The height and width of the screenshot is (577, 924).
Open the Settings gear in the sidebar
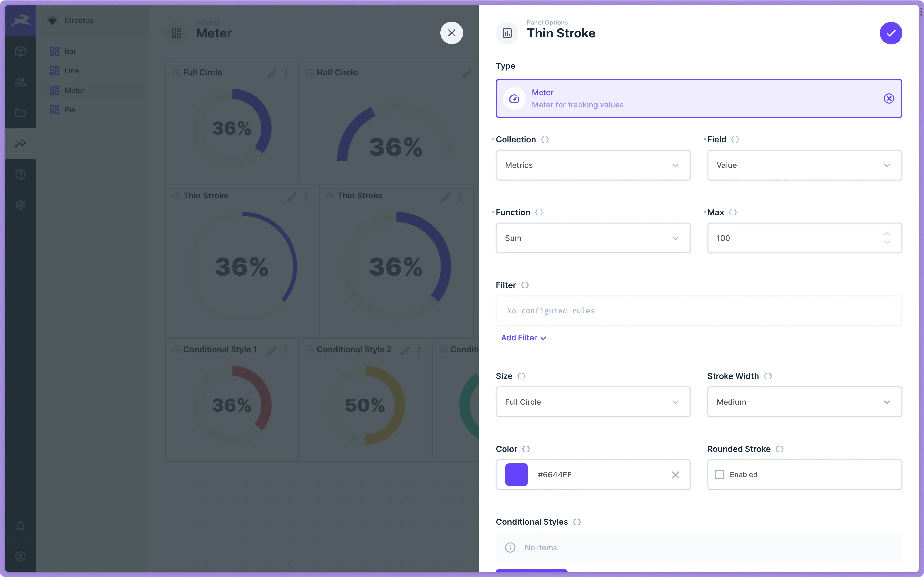(x=20, y=205)
